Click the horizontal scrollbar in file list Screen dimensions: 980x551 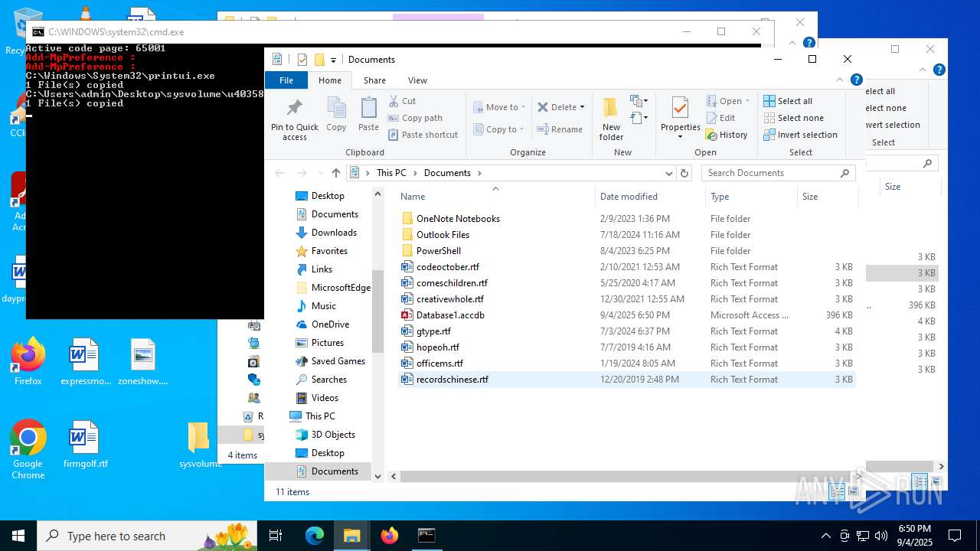pyautogui.click(x=625, y=476)
